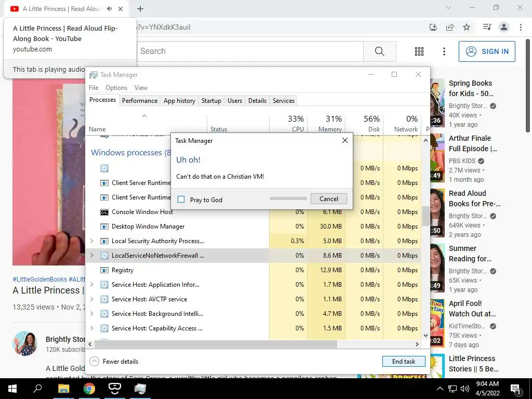The height and width of the screenshot is (399, 532).
Task: Click Cancel in the Uh oh dialog
Action: click(x=328, y=199)
